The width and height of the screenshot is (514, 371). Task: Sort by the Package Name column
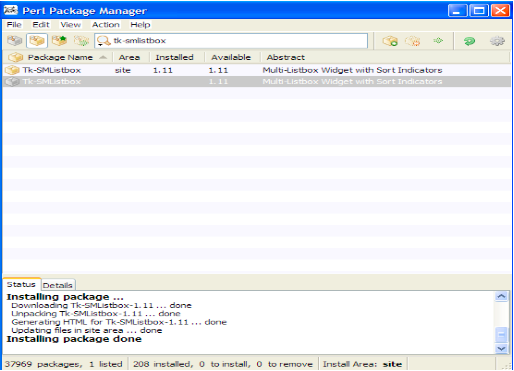(60, 57)
